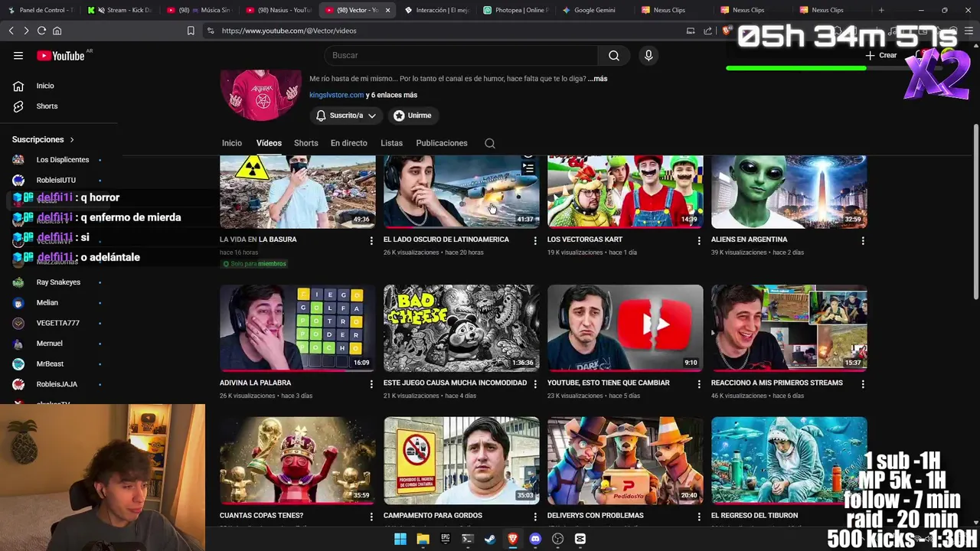This screenshot has height=551, width=980.
Task: Expand channel description with ...más
Action: pos(597,79)
